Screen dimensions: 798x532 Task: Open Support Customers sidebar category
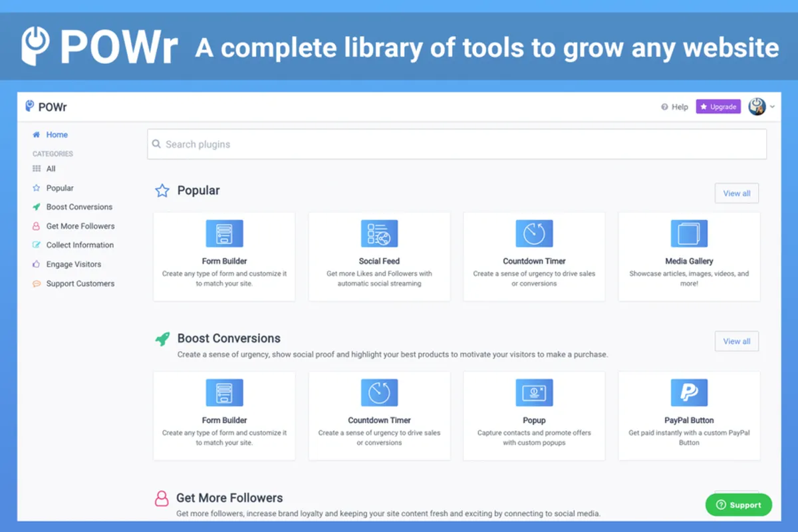pyautogui.click(x=80, y=283)
